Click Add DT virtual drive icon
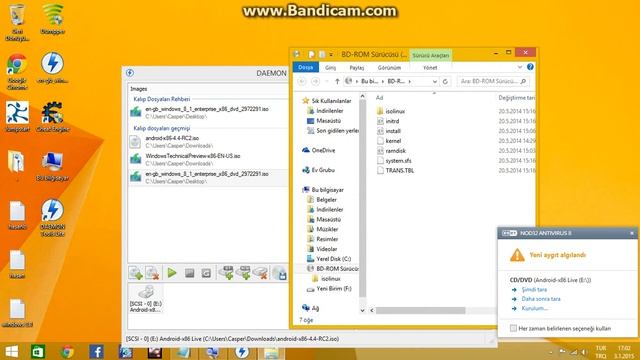Viewport: 640px width, 360px height. pos(227,273)
